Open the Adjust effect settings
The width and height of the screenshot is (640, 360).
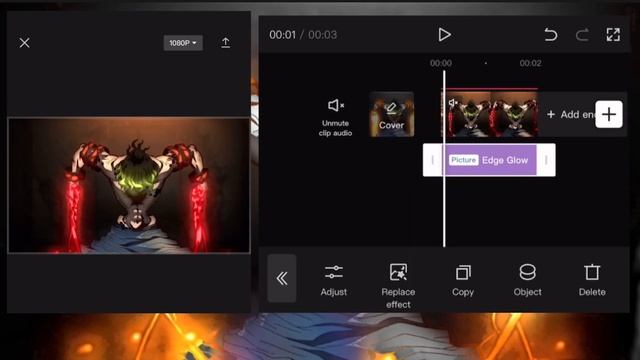click(333, 280)
